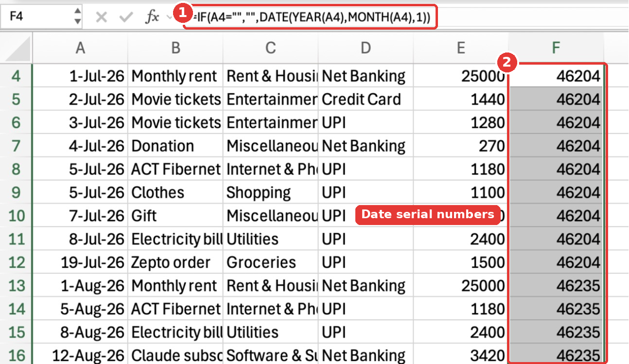This screenshot has height=364, width=629.
Task: Select the 3-Jul-26 date cell
Action: tap(80, 122)
